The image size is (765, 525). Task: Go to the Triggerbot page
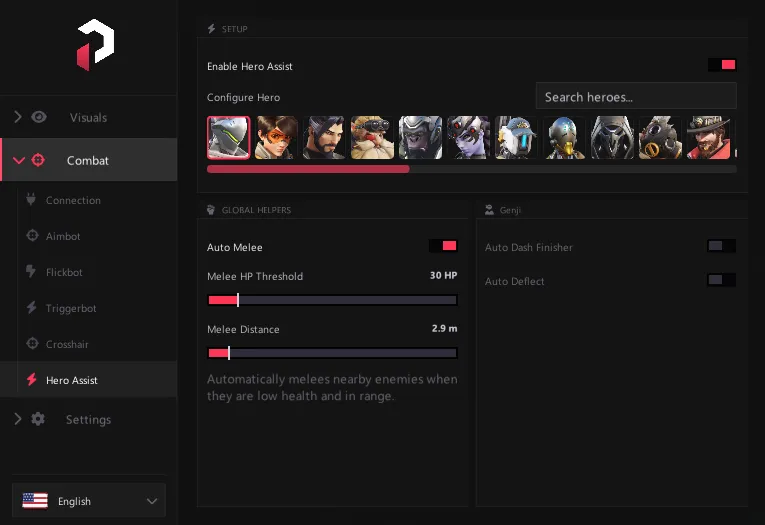click(89, 308)
